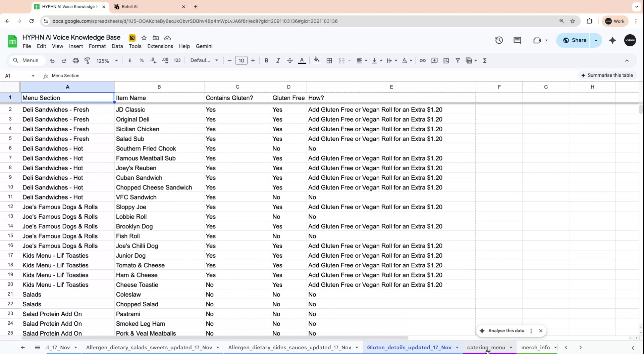Toggle strikethrough formatting

289,60
